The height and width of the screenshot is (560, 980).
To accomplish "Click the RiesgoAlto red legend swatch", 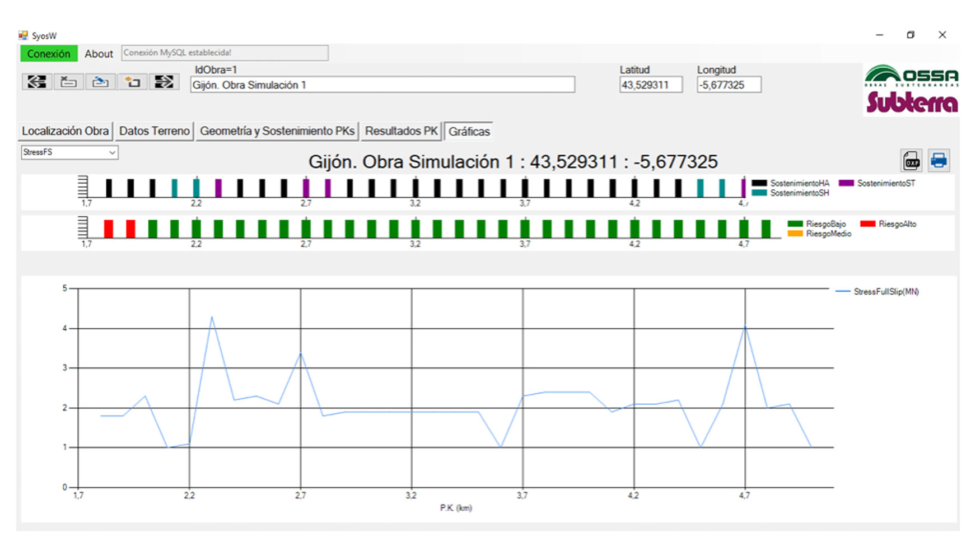I will pyautogui.click(x=867, y=224).
